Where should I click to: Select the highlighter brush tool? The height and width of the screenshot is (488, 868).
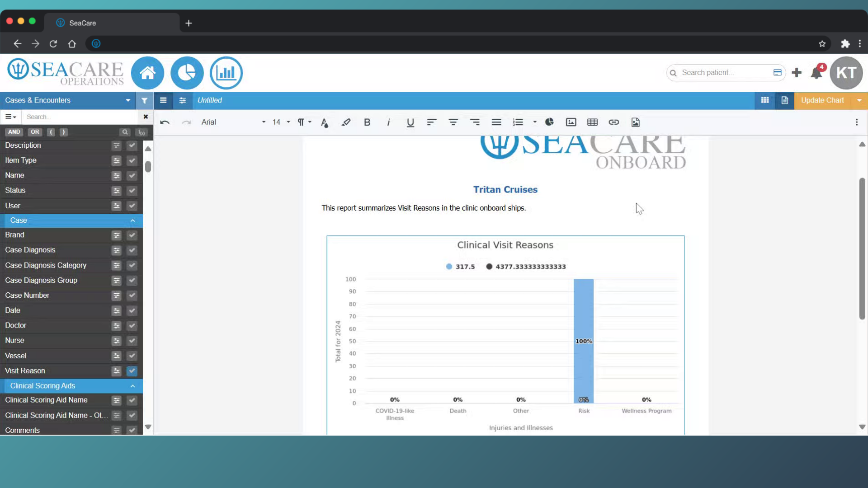click(346, 122)
